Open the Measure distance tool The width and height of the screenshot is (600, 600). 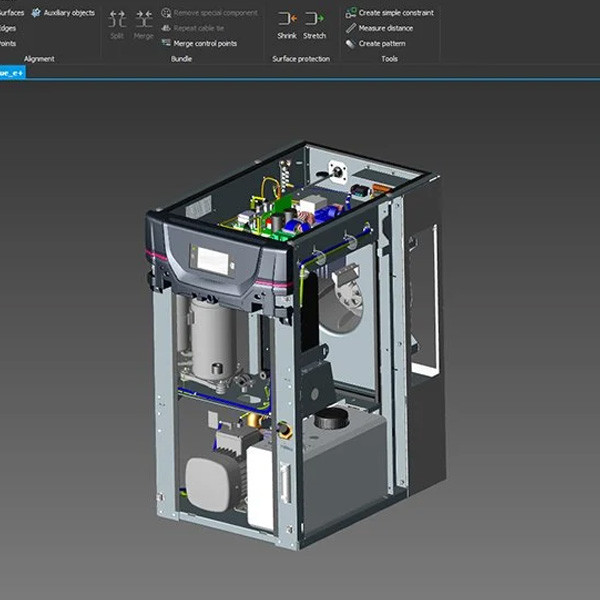point(351,28)
